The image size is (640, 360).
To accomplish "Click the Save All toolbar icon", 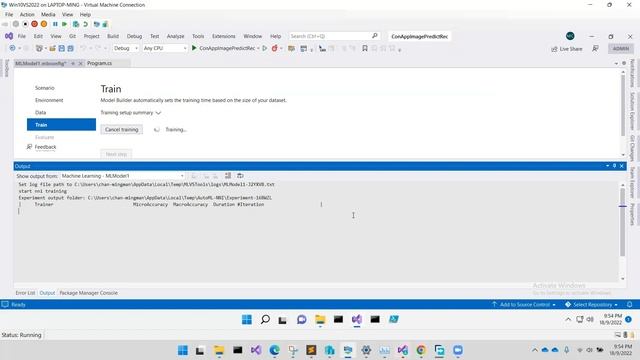I will click(70, 48).
